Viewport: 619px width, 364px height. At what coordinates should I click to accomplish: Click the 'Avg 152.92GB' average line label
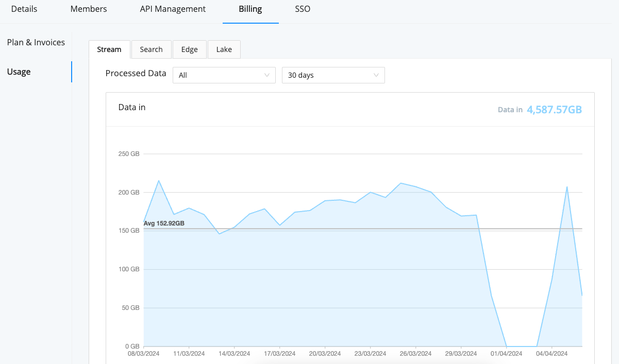[164, 223]
